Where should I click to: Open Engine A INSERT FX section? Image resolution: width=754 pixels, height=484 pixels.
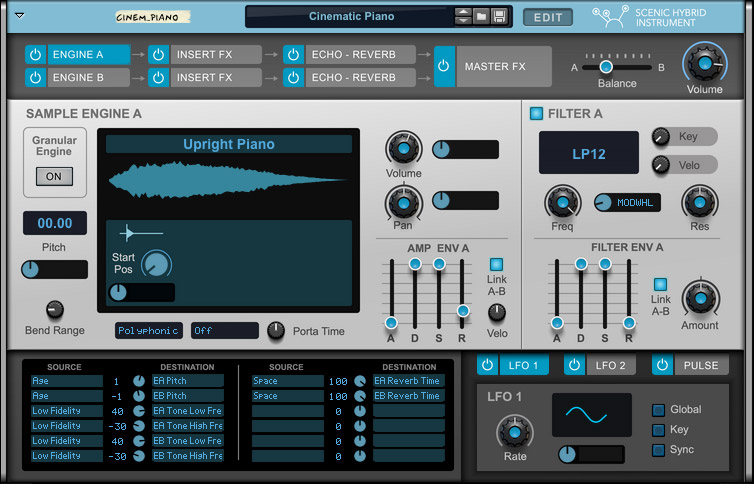(216, 55)
